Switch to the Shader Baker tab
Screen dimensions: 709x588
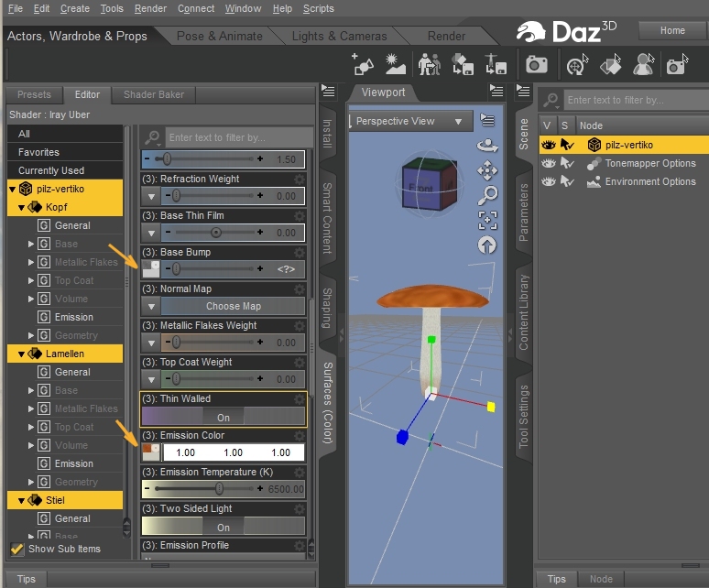pyautogui.click(x=154, y=94)
